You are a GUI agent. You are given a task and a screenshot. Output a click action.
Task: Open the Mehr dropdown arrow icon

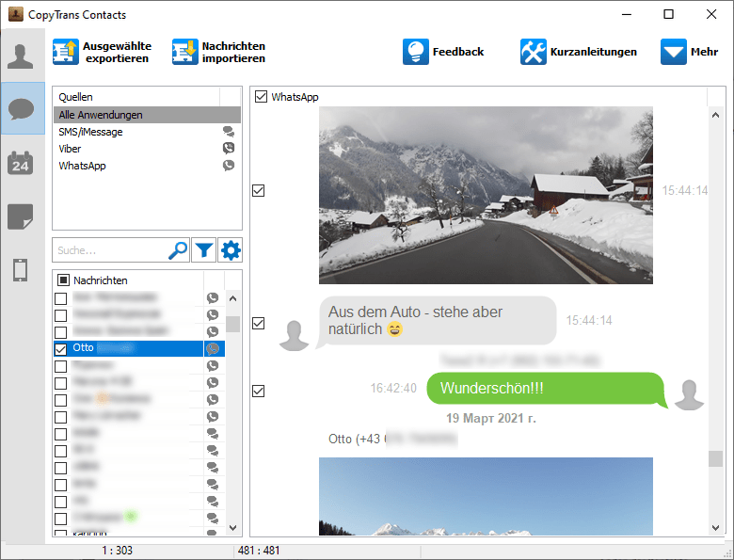674,52
